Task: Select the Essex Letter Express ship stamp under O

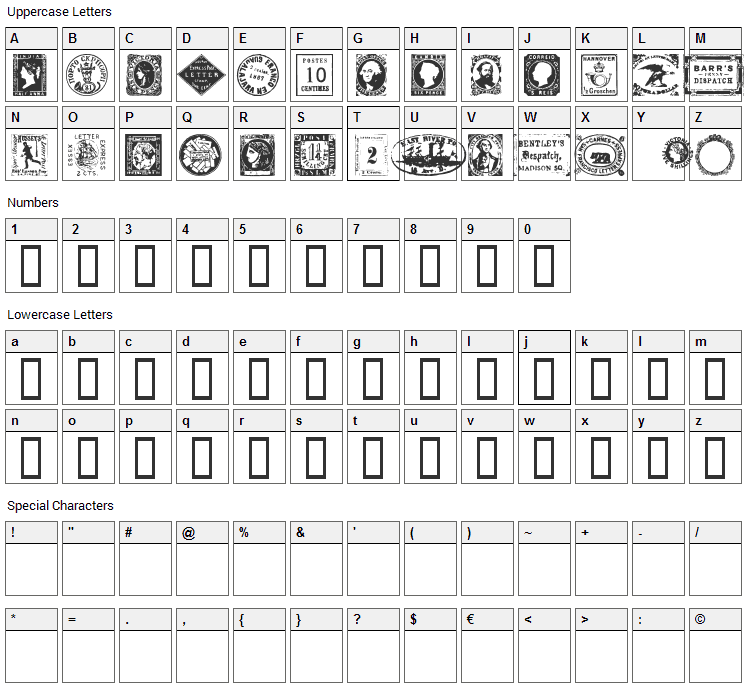Action: (x=87, y=155)
